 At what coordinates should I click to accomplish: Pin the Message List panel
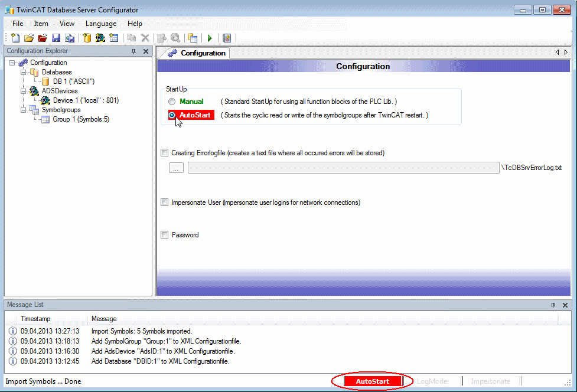tap(553, 305)
